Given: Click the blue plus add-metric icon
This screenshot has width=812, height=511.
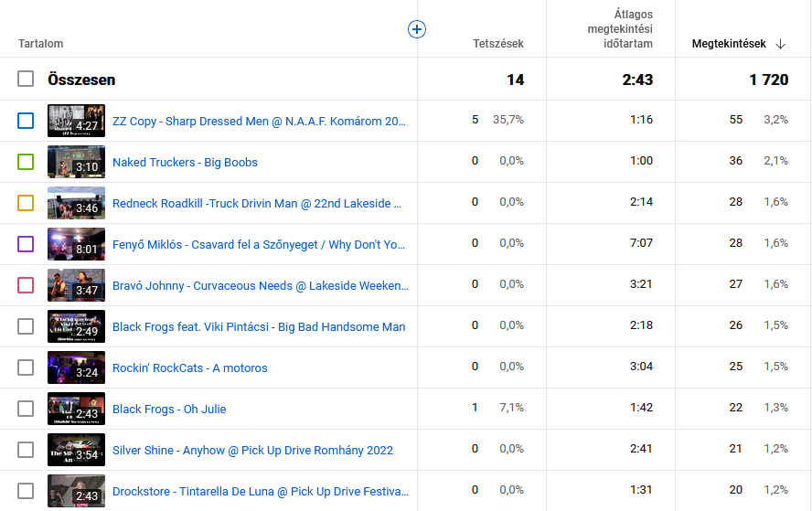Looking at the screenshot, I should tap(416, 30).
